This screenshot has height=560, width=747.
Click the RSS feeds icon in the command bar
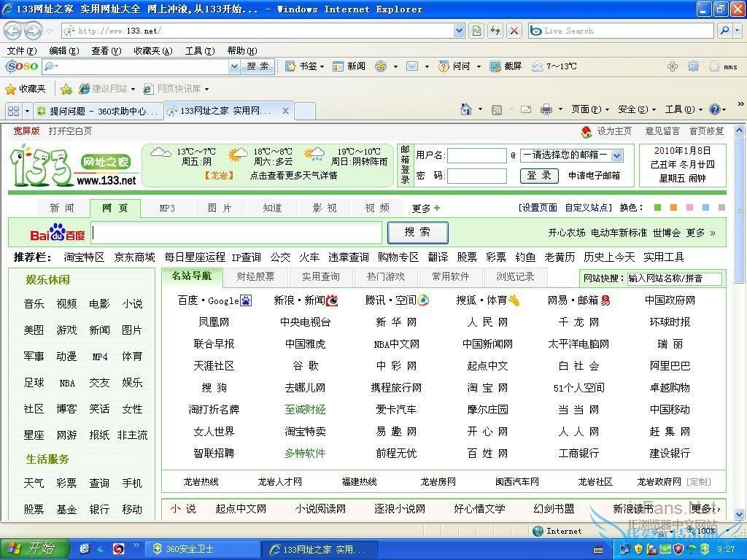click(495, 107)
